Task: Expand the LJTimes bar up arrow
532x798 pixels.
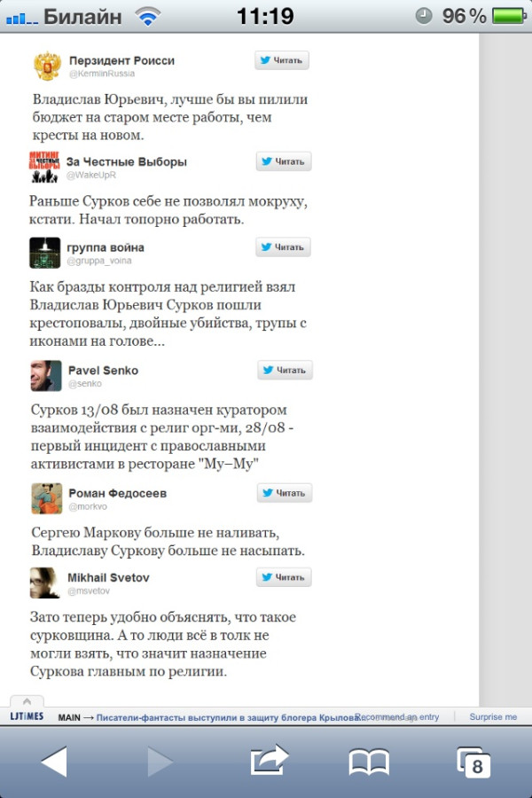Action: (27, 701)
